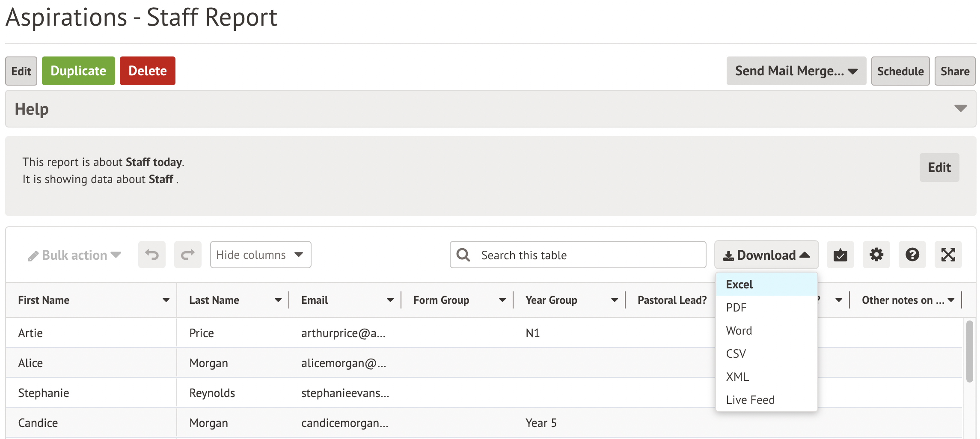This screenshot has height=439, width=980.
Task: Open First Name column sort arrow
Action: coord(166,300)
